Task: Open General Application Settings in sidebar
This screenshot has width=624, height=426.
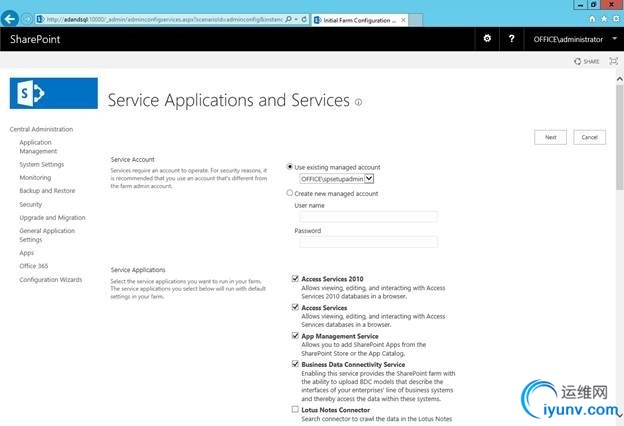Action: (47, 235)
